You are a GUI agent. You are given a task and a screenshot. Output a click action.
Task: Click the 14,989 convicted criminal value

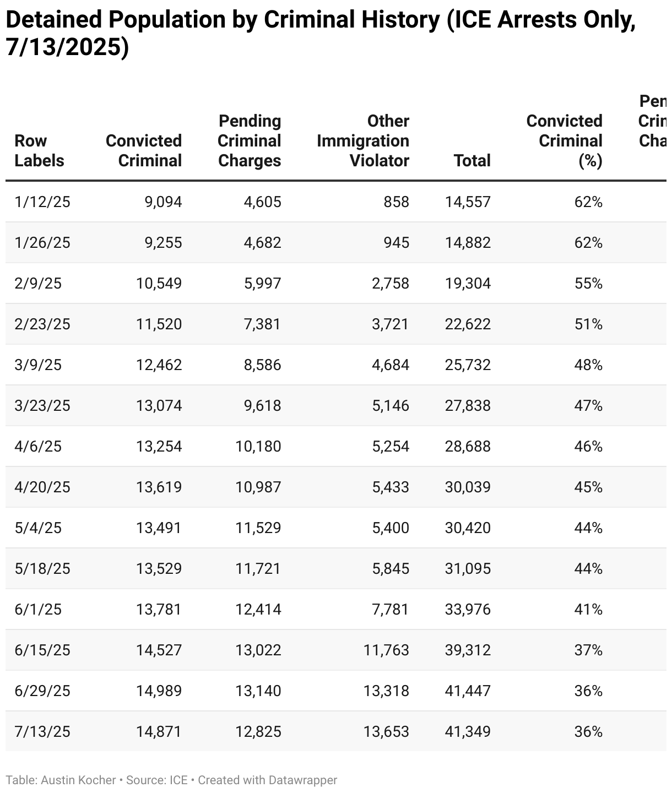click(x=159, y=691)
